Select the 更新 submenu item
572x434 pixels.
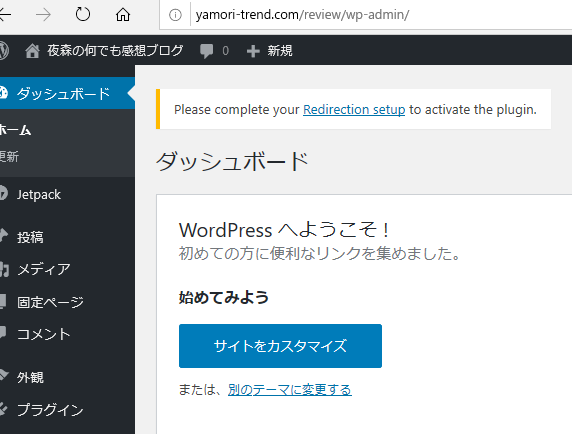(x=9, y=157)
